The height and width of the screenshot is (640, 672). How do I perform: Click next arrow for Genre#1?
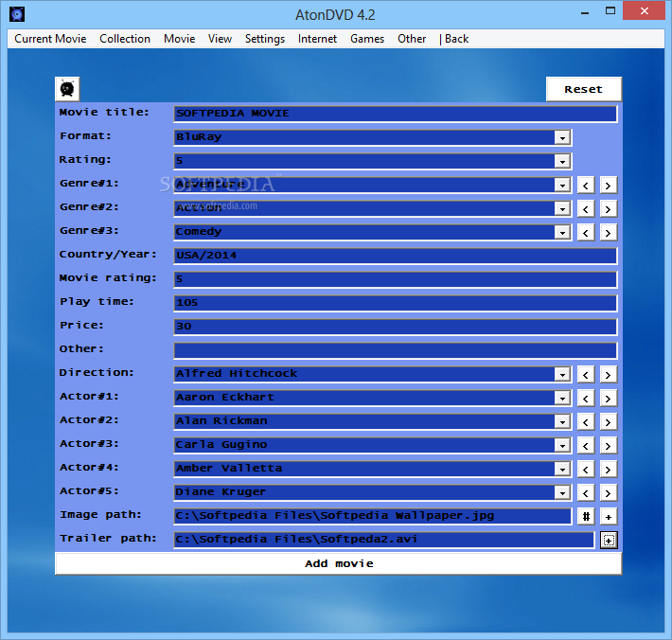tap(608, 186)
